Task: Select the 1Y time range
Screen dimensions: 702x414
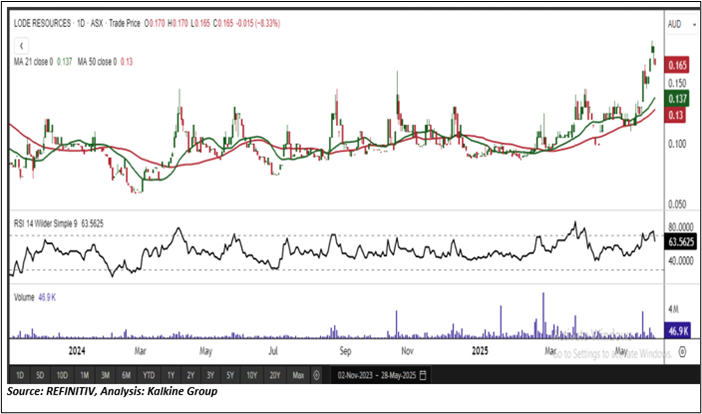Action: click(x=171, y=375)
